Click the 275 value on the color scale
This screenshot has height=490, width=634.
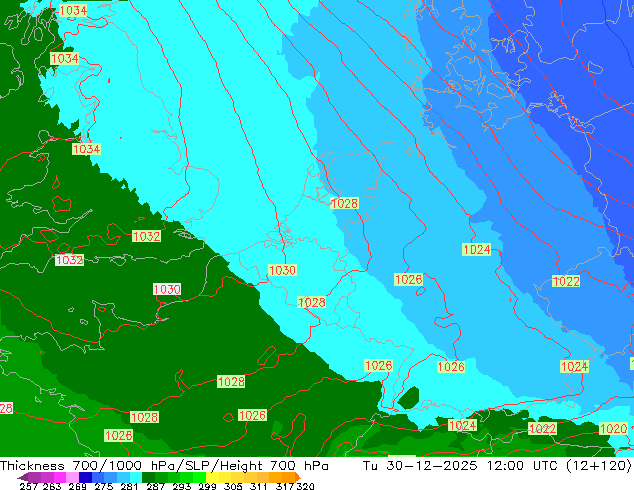click(x=104, y=486)
